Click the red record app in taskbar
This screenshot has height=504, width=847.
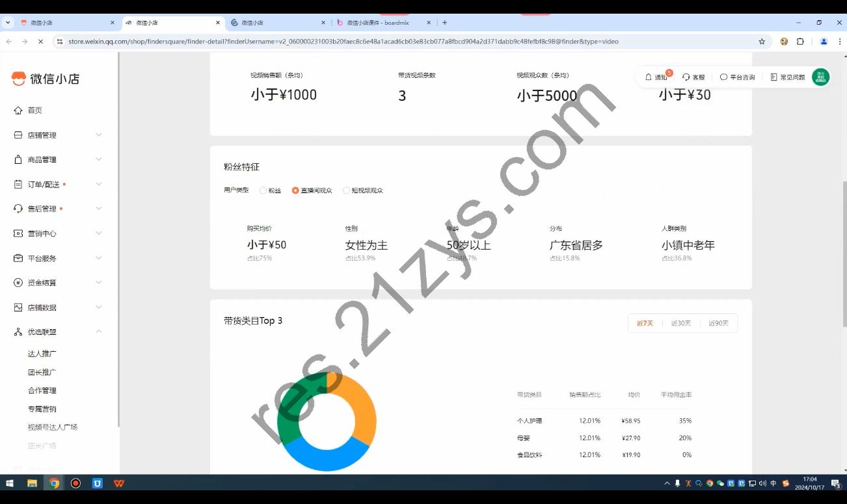pyautogui.click(x=75, y=483)
